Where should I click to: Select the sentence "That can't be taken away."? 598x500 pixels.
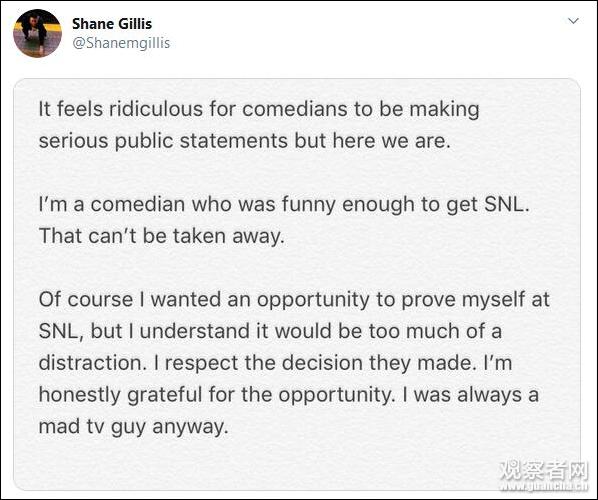click(x=162, y=236)
